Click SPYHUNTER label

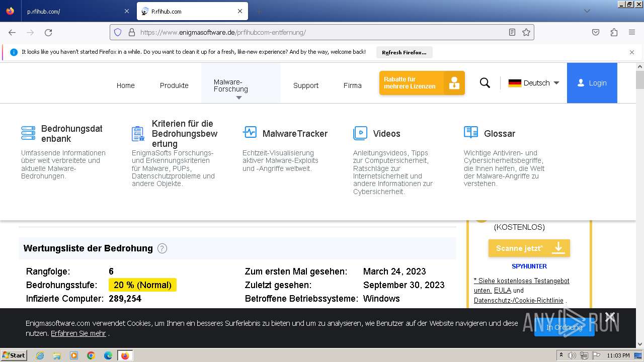(x=529, y=266)
